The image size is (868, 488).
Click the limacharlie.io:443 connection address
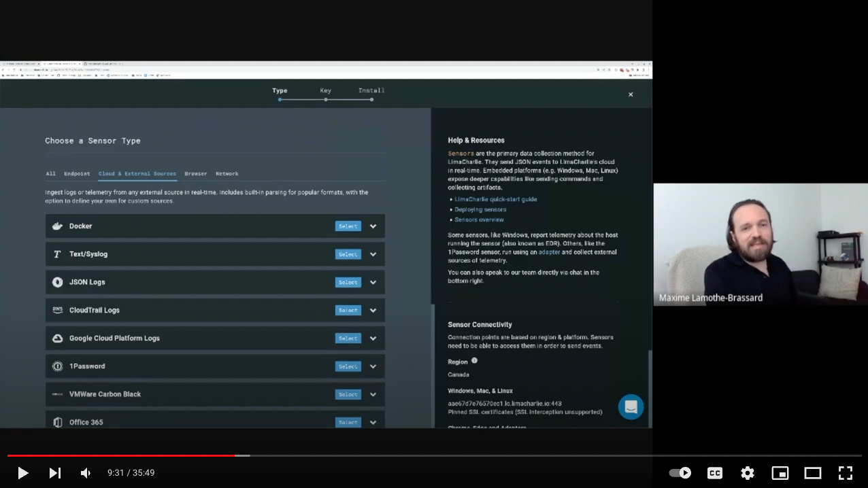pos(505,404)
